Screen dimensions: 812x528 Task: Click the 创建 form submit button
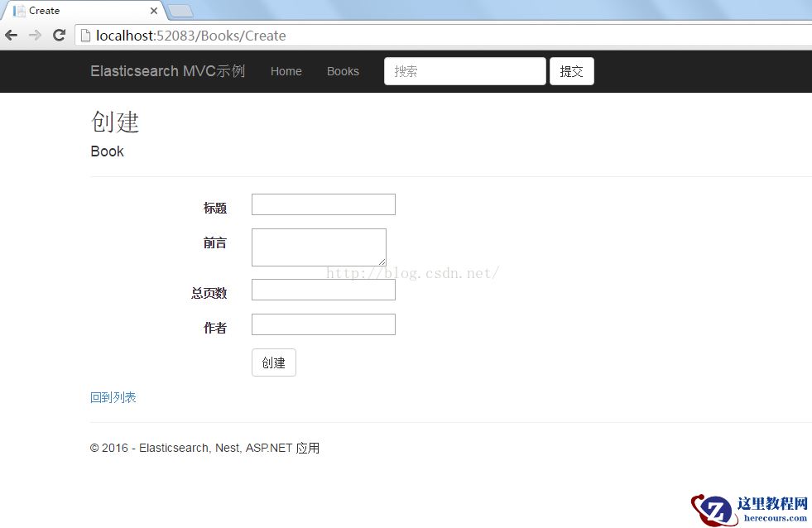tap(273, 362)
